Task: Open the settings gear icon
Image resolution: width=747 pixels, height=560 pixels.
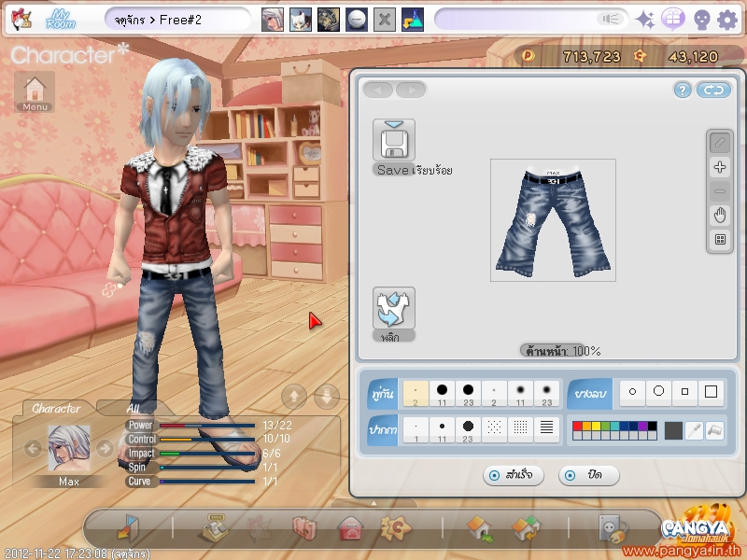Action: [727, 20]
